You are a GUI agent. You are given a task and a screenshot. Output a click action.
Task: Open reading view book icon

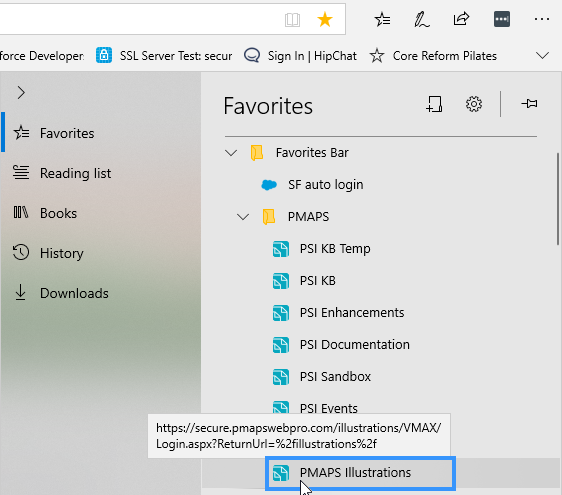tap(292, 20)
